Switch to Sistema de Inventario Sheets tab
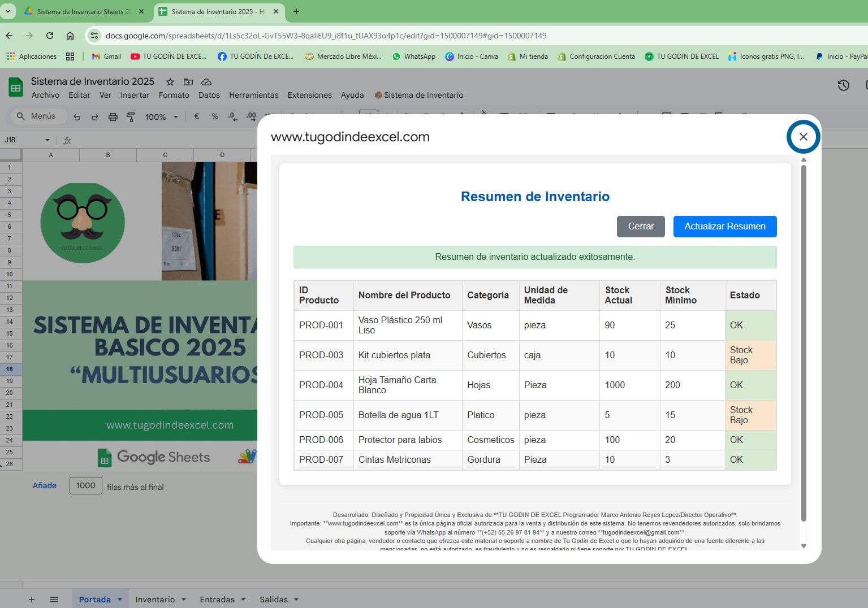This screenshot has height=608, width=868. coord(84,11)
